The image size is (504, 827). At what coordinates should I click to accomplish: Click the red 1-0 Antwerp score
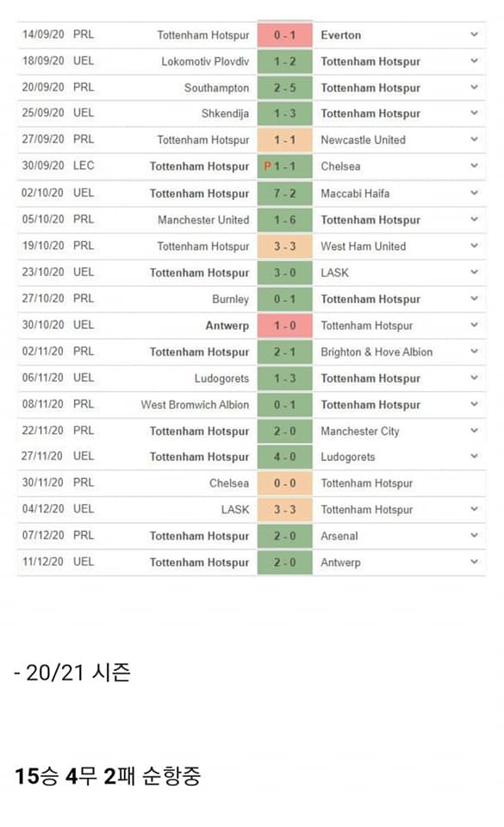[x=284, y=326]
